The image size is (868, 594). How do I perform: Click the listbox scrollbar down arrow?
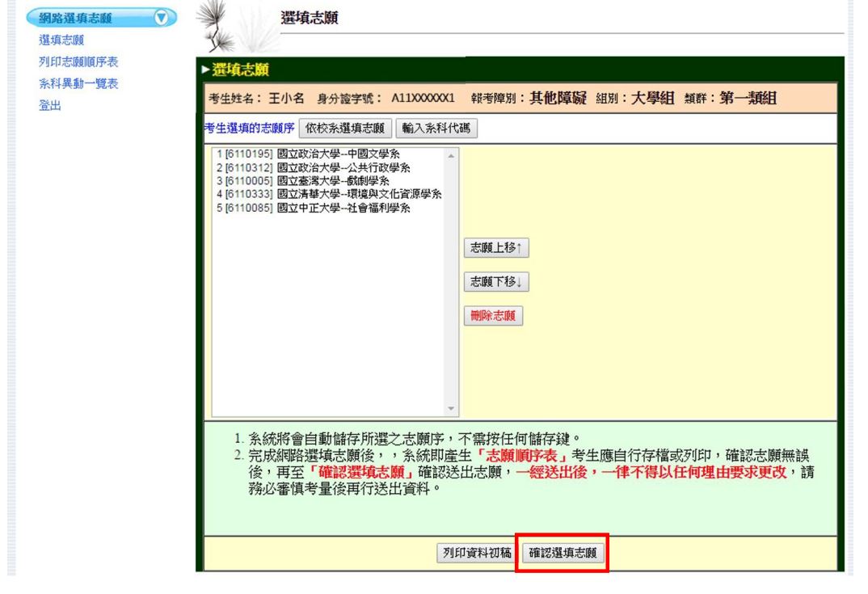pyautogui.click(x=451, y=409)
